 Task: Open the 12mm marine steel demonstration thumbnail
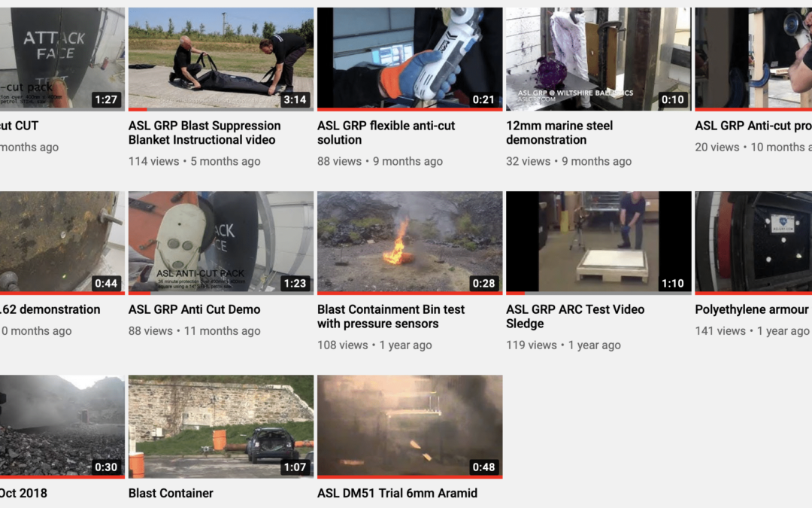point(598,59)
